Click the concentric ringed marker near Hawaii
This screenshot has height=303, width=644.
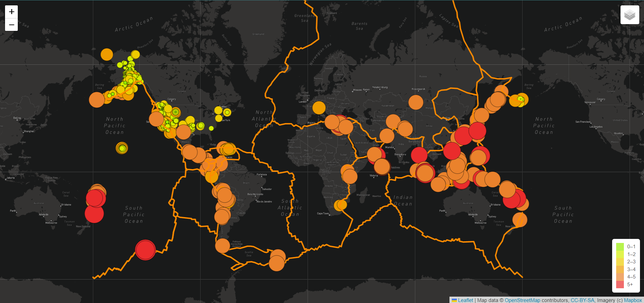tap(122, 148)
